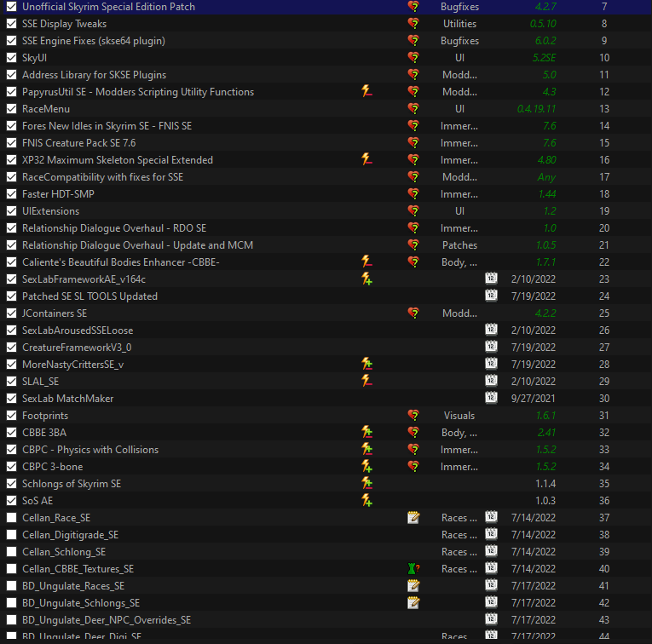This screenshot has width=652, height=644.
Task: Click the calendar icon for SexLabFrameworkAE_v164c
Action: (491, 278)
